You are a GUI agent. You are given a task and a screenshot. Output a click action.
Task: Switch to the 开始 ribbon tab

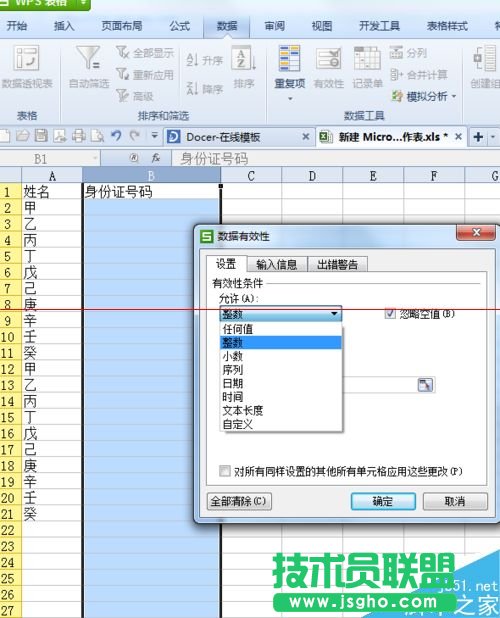[x=17, y=26]
